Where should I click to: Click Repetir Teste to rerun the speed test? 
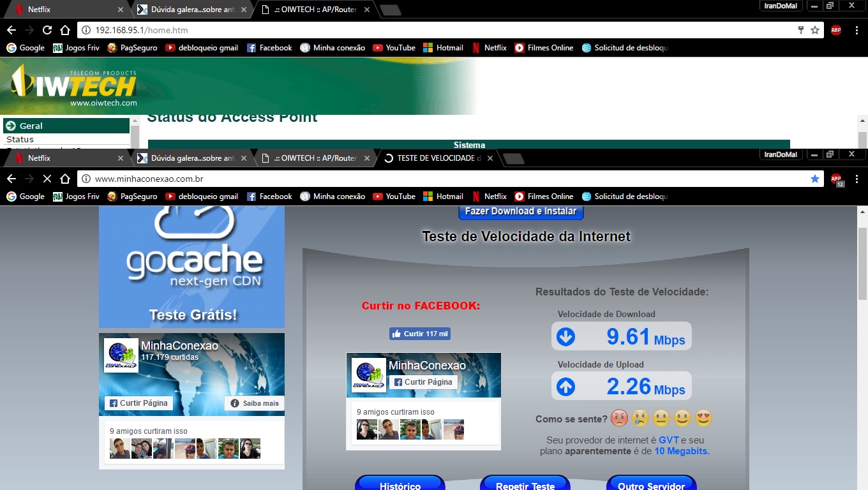tap(525, 484)
